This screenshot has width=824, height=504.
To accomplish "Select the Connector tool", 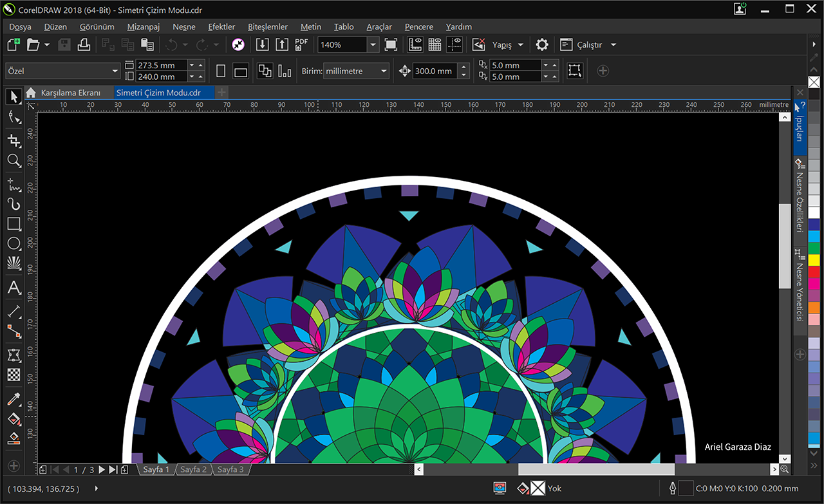I will [x=14, y=331].
